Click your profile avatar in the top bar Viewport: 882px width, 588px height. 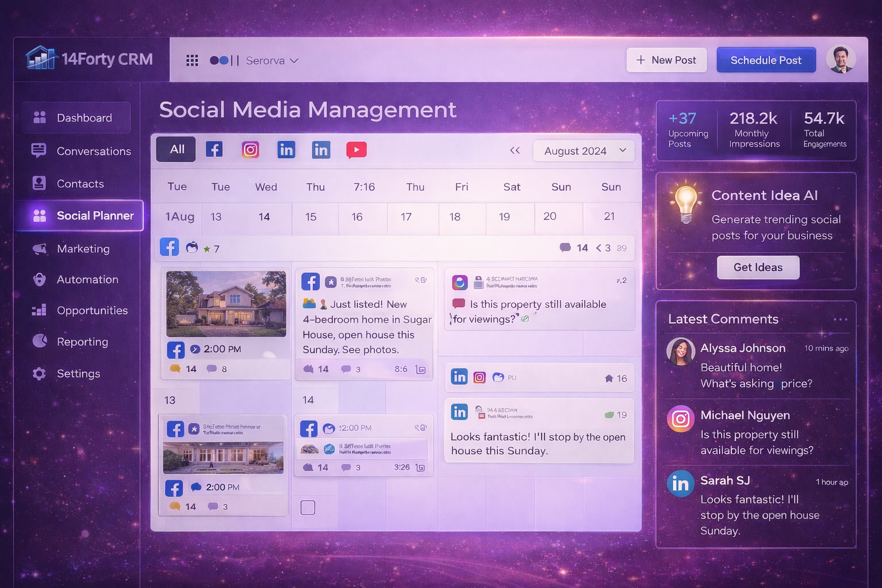841,59
